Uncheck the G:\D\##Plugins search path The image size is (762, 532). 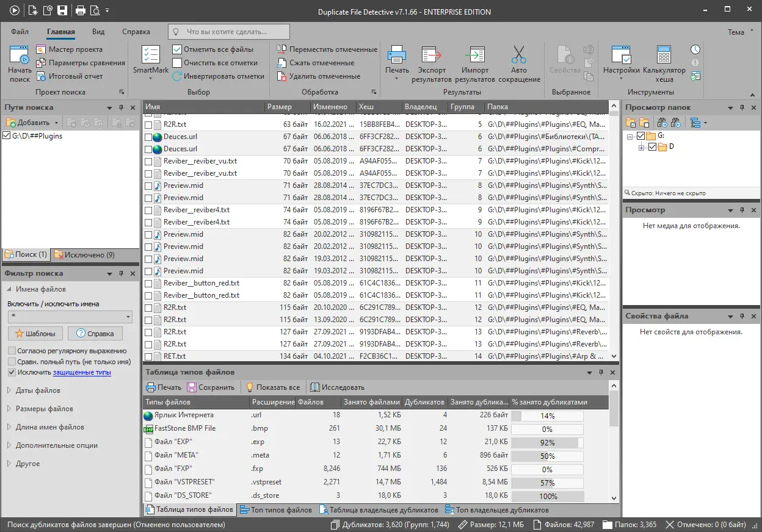7,136
